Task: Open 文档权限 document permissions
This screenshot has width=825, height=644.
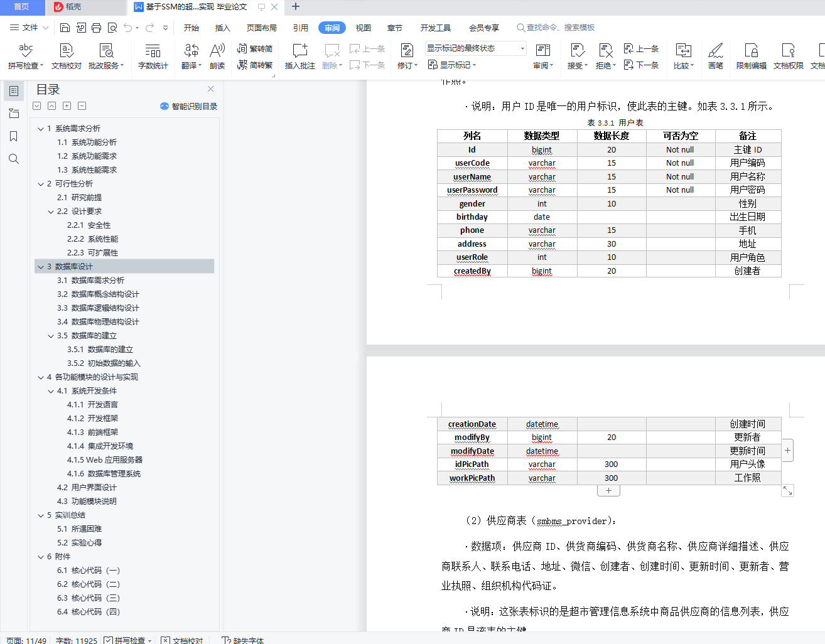Action: 789,56
